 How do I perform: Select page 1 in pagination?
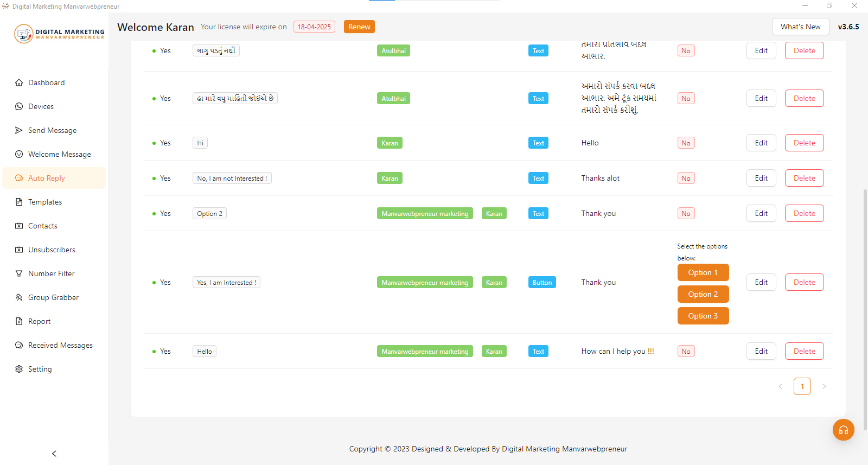click(802, 386)
